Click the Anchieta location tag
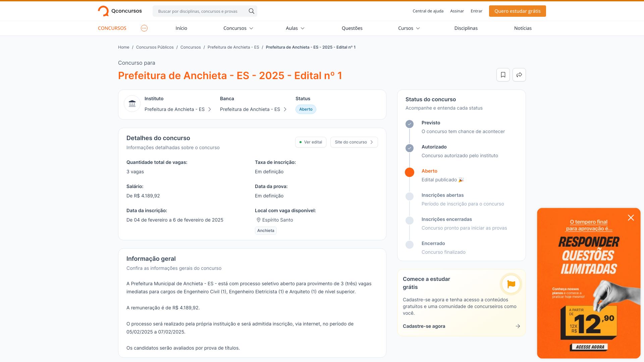Viewport: 644px width, 362px height. pyautogui.click(x=266, y=231)
